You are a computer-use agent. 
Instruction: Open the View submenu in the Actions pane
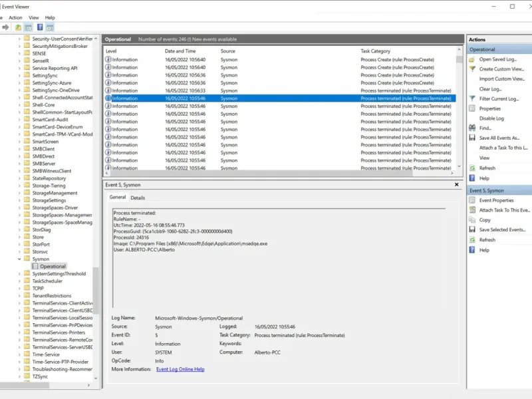(484, 158)
